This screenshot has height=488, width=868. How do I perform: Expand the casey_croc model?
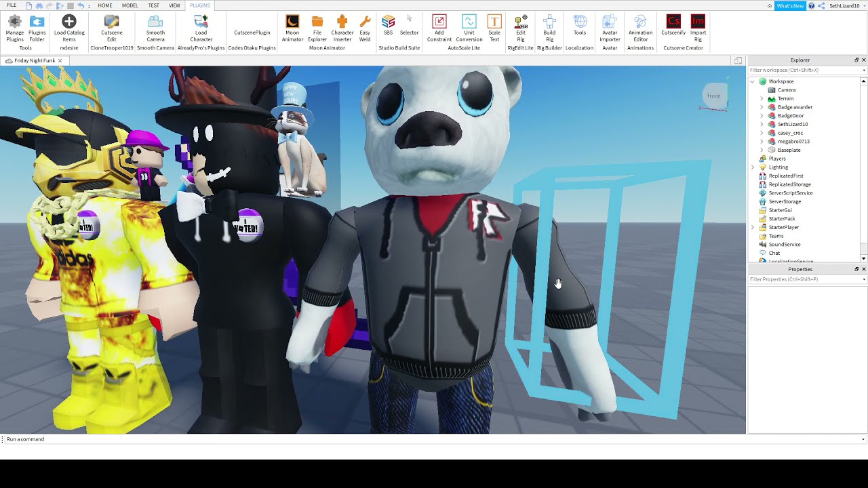[762, 133]
